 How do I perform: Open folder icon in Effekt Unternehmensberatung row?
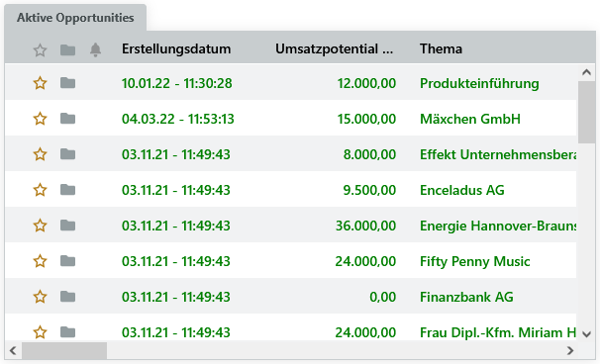point(67,154)
